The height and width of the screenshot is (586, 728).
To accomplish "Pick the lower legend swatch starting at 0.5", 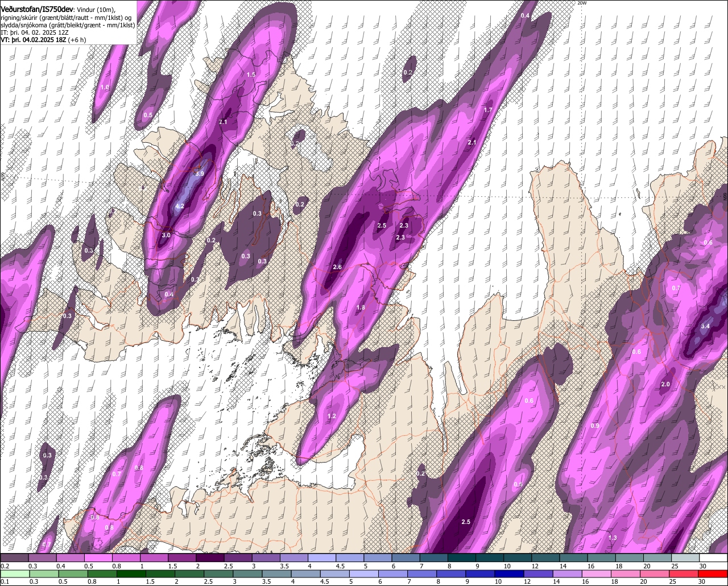I will [73, 573].
